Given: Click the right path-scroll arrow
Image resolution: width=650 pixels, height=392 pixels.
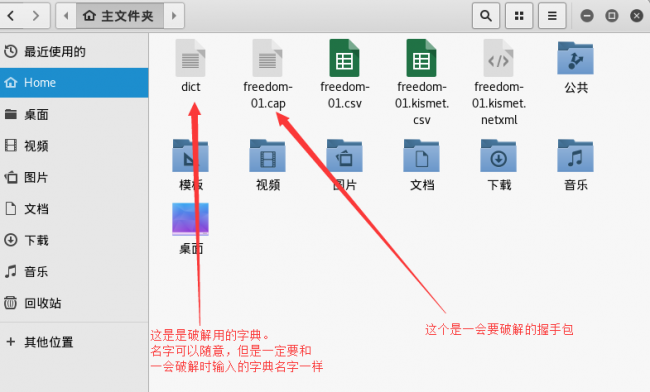Looking at the screenshot, I should 174,16.
